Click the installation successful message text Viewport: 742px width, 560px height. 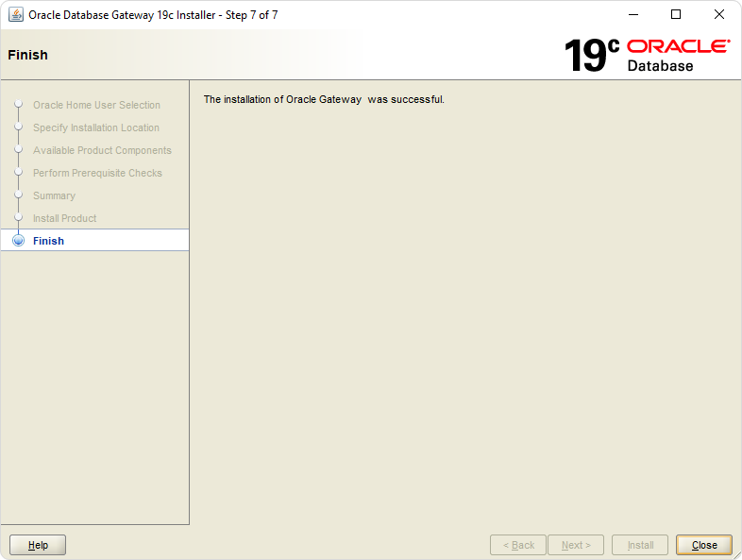(x=324, y=99)
